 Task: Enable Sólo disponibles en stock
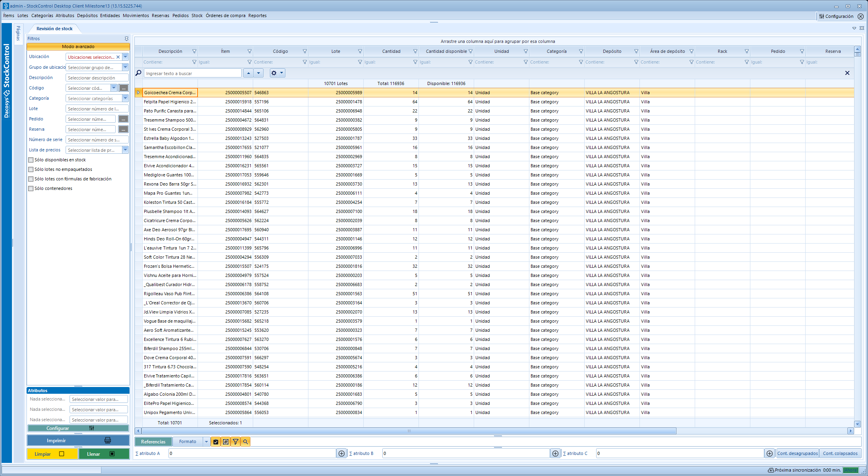point(31,160)
